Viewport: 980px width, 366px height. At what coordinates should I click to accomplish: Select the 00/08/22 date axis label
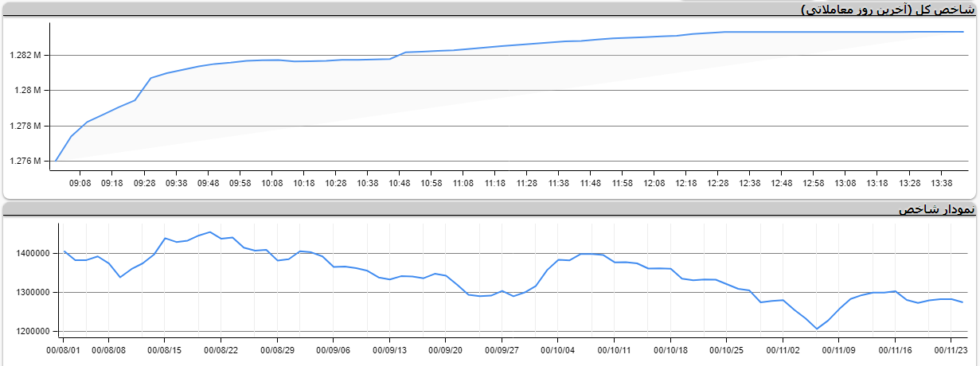(x=221, y=348)
